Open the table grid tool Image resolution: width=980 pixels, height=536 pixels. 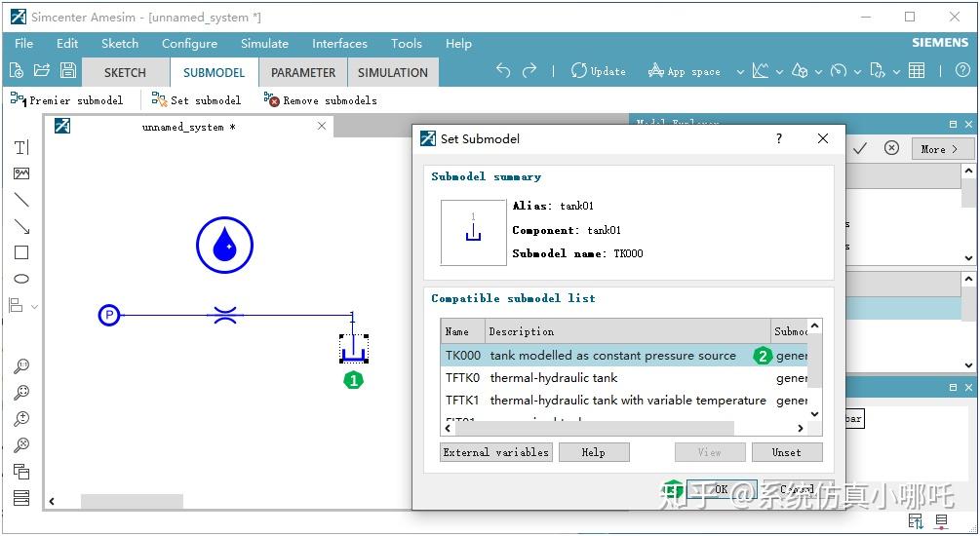917,71
